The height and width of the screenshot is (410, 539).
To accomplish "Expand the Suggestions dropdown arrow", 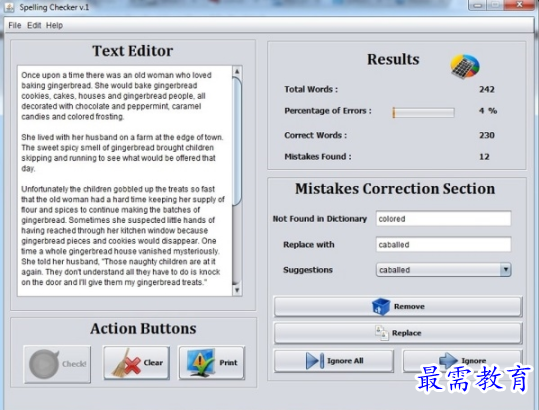I will [x=505, y=270].
